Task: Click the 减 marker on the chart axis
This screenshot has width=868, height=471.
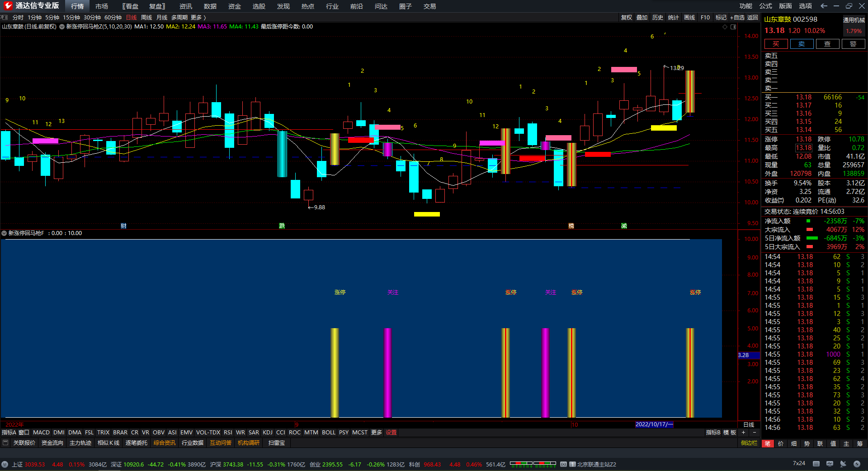Action: coord(624,226)
